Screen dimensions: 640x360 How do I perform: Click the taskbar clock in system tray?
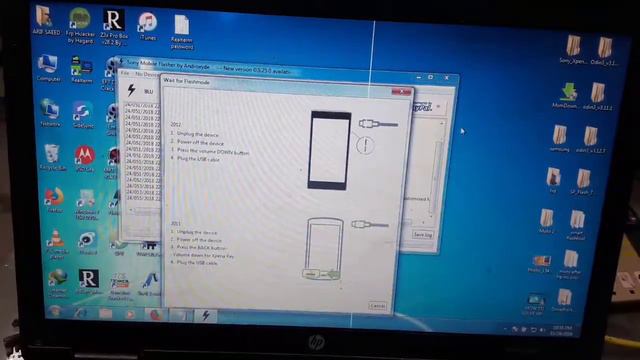[x=562, y=330]
